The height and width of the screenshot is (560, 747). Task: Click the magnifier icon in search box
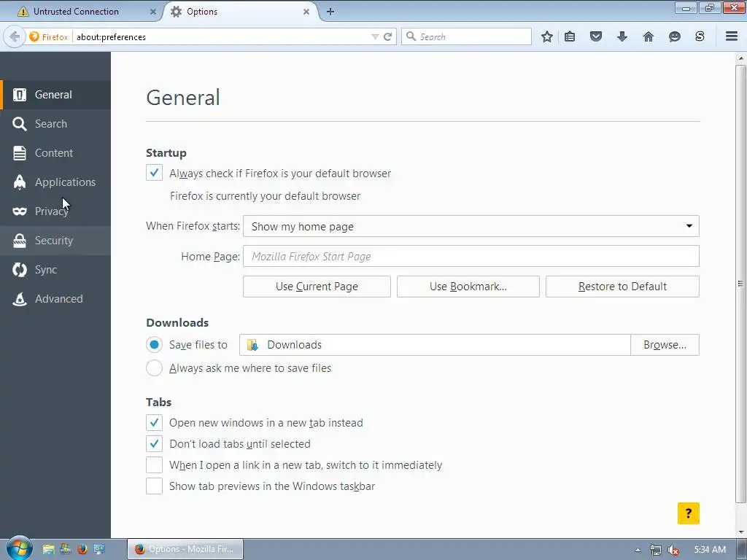pyautogui.click(x=411, y=36)
